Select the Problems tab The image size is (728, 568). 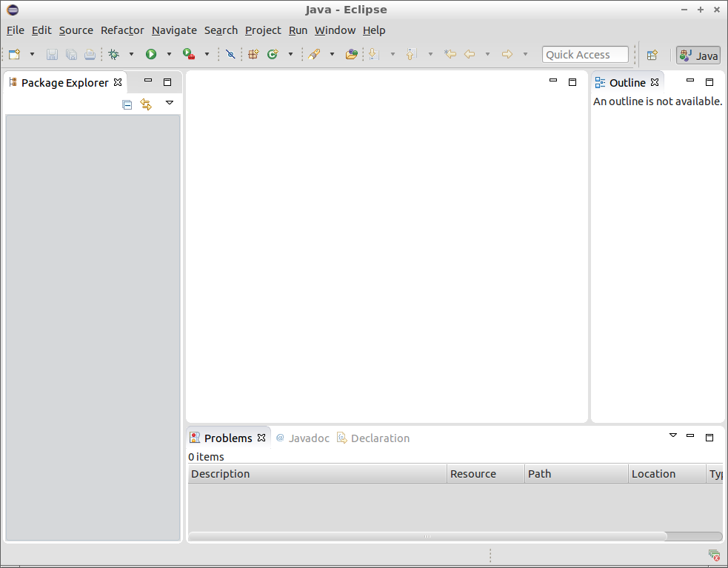(228, 438)
